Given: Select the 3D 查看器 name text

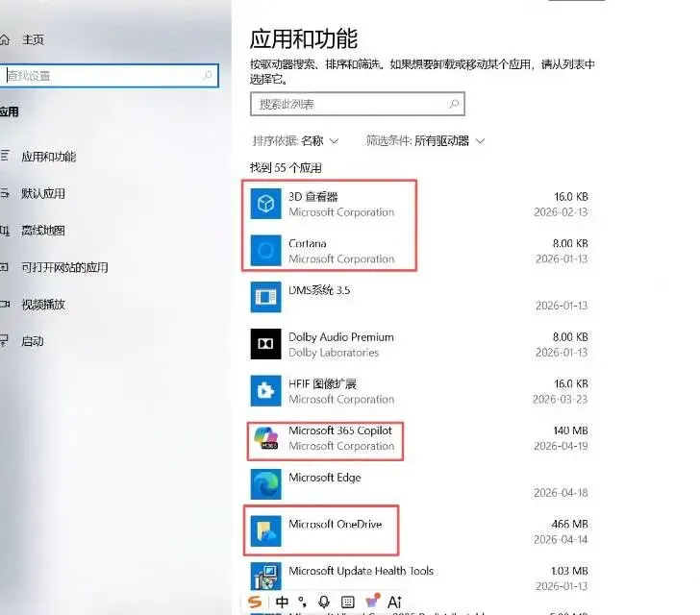Looking at the screenshot, I should pos(312,197).
